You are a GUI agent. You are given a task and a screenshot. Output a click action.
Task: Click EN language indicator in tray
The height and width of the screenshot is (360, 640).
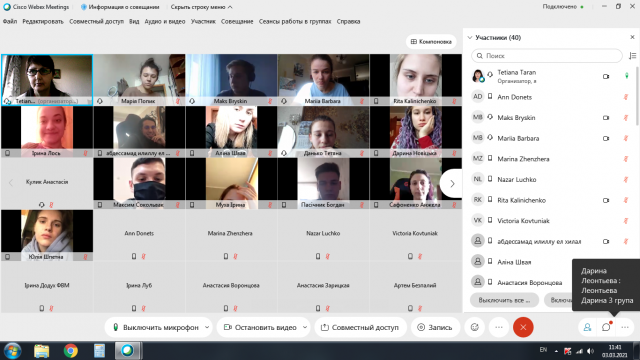click(543, 349)
